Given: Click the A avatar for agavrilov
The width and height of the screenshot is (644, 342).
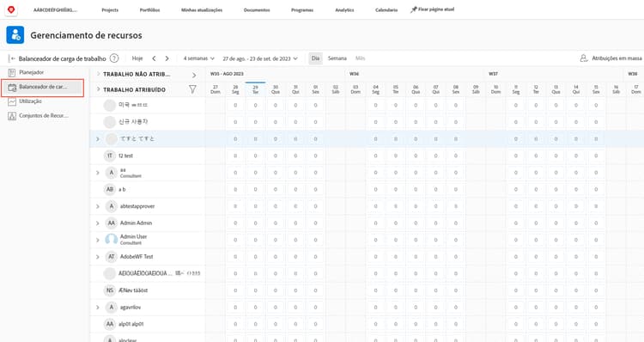Looking at the screenshot, I should click(x=111, y=307).
